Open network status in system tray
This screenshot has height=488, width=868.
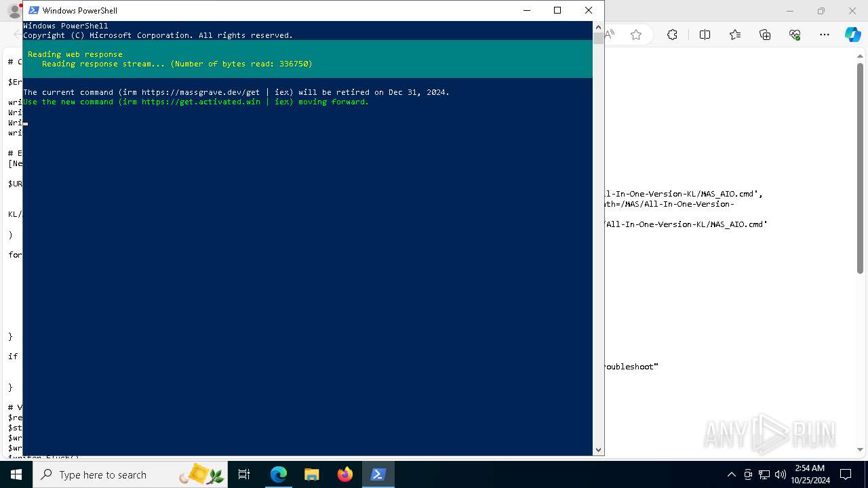(x=764, y=474)
